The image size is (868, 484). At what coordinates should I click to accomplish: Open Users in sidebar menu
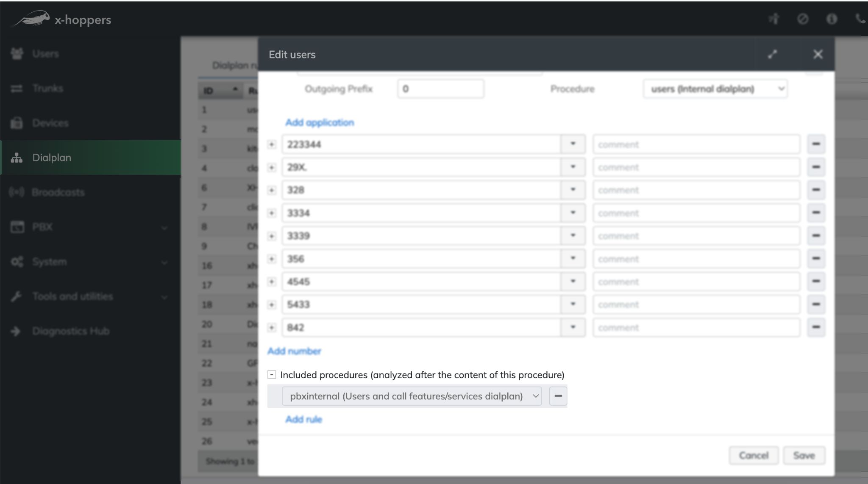(x=45, y=54)
